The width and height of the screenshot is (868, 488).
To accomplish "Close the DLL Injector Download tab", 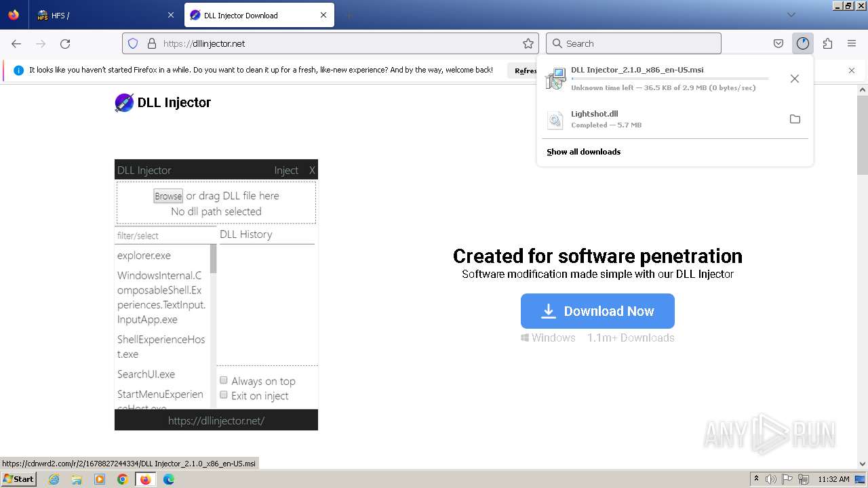I will pyautogui.click(x=323, y=15).
